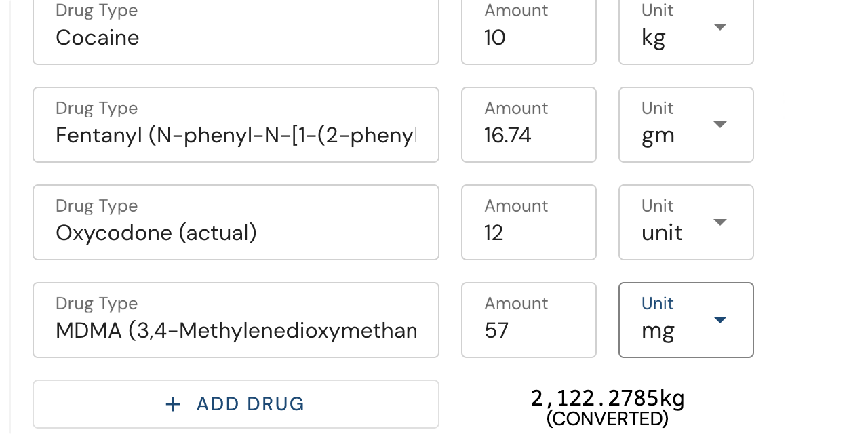Click the converted total weight value

coord(607,398)
